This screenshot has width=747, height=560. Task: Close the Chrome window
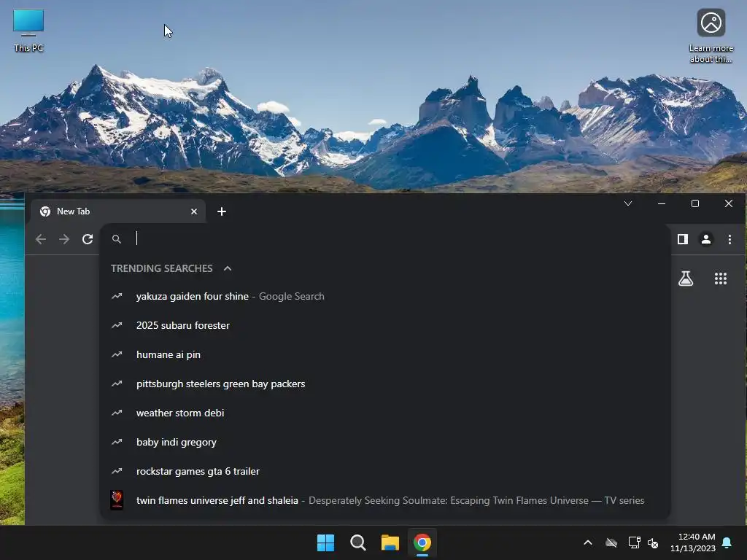(729, 204)
